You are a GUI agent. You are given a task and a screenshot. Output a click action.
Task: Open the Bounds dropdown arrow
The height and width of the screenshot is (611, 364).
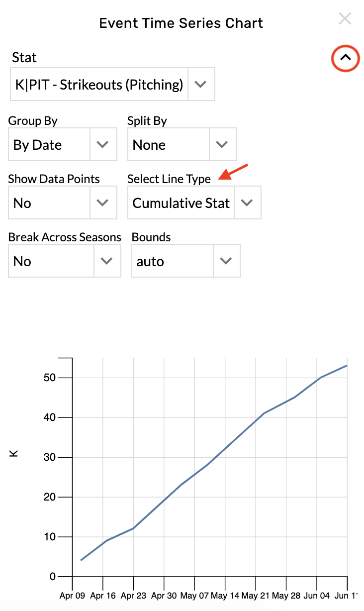[226, 261]
